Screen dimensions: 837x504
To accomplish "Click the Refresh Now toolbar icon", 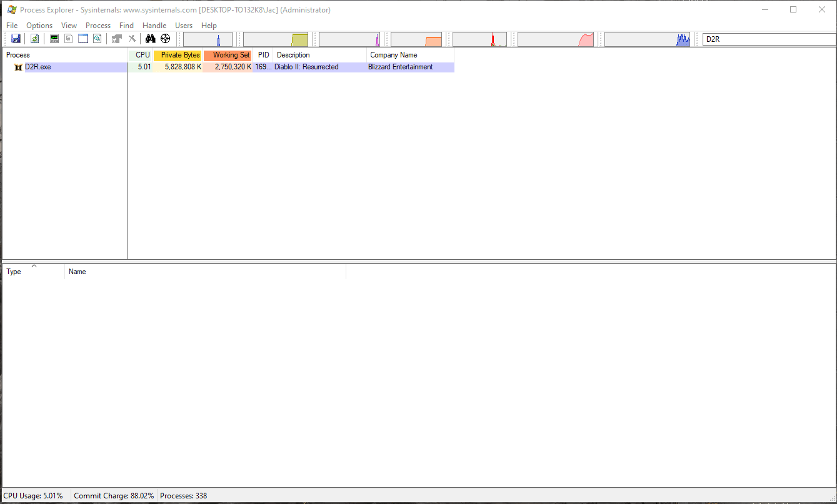I will [x=35, y=39].
